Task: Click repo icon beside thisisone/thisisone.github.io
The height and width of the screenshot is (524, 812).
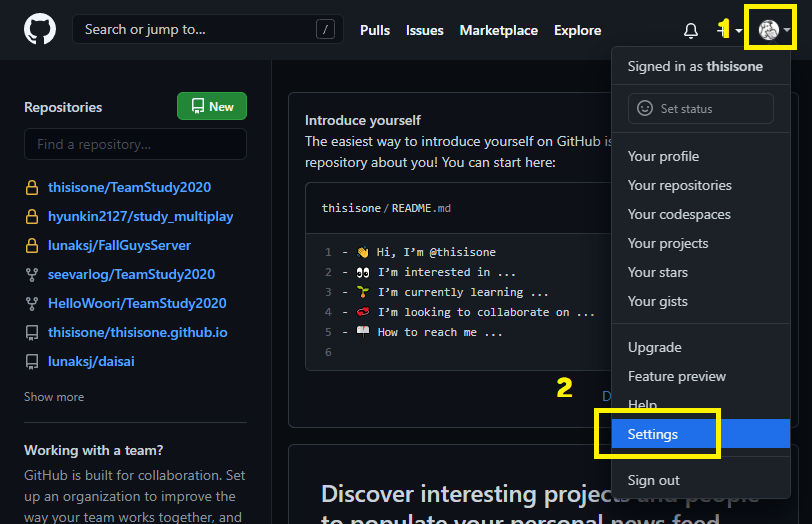Action: pyautogui.click(x=32, y=333)
